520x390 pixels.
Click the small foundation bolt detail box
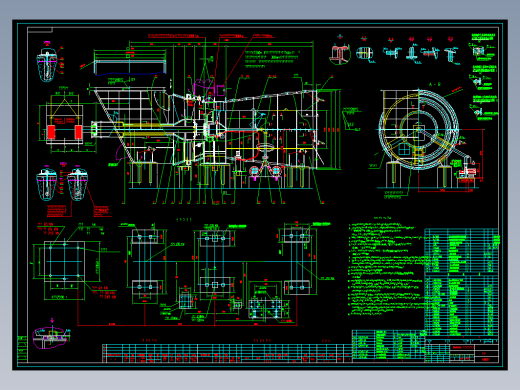click(186, 301)
